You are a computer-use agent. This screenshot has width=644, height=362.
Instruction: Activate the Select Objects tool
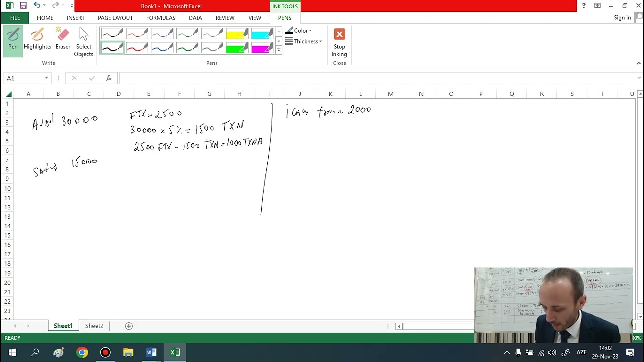84,42
